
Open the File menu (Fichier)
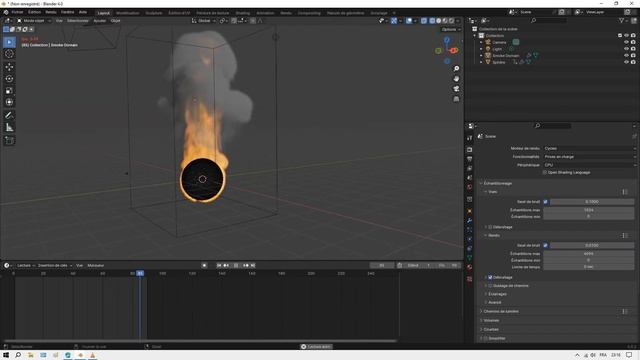click(17, 12)
